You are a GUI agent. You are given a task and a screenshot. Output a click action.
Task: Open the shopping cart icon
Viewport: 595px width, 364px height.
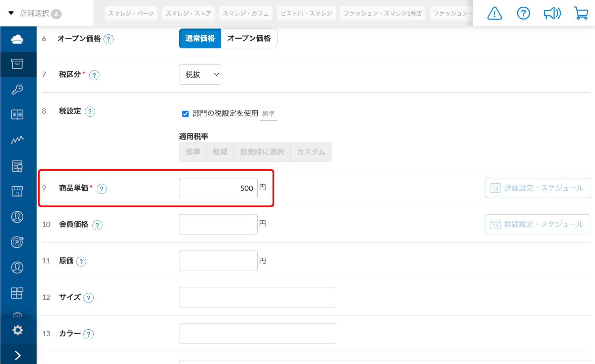[581, 13]
